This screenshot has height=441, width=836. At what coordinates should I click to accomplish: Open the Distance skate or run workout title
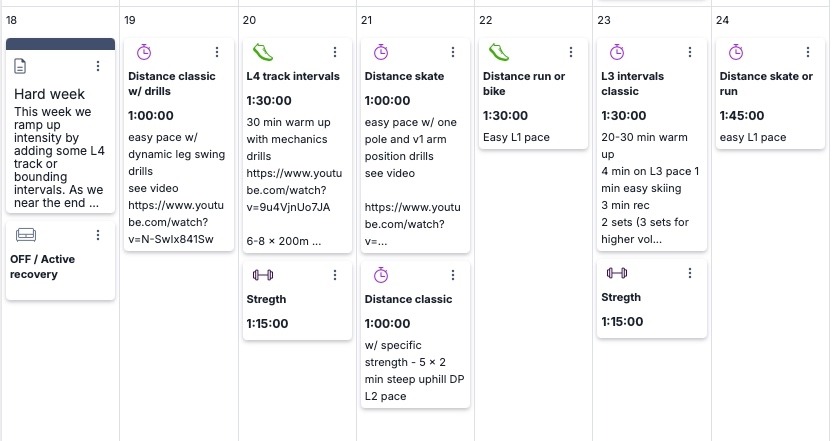(766, 84)
